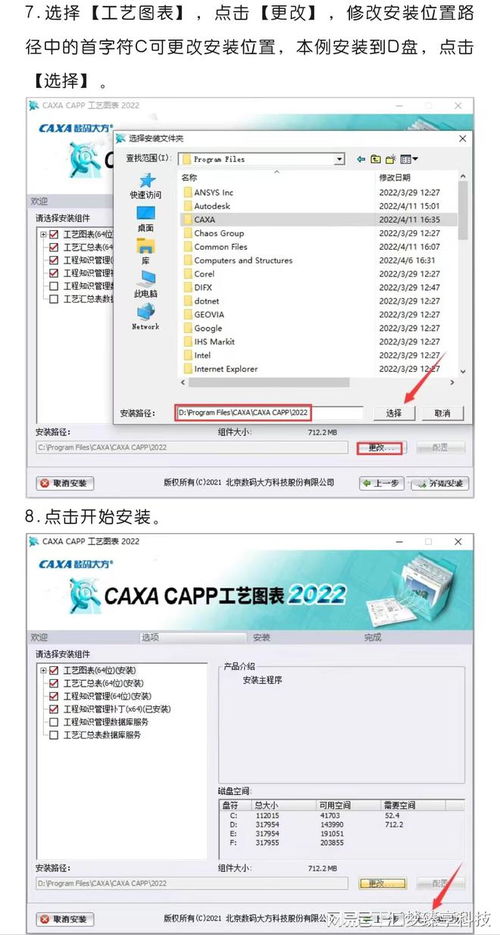Check 工艺汇总表数据库服务 option
The width and height of the screenshot is (500, 935).
point(54,735)
